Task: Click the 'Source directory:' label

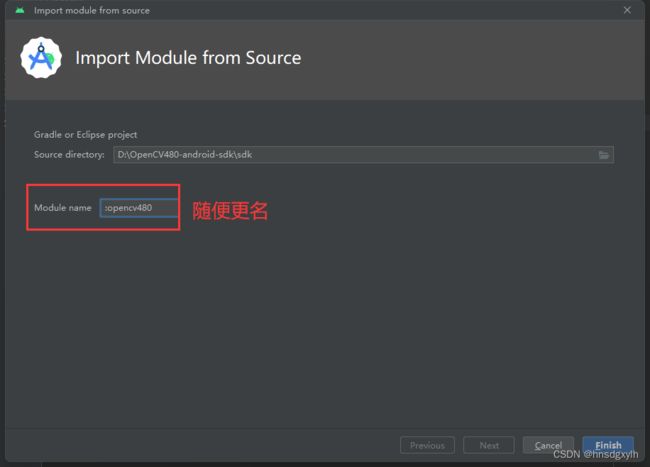Action: (x=69, y=155)
